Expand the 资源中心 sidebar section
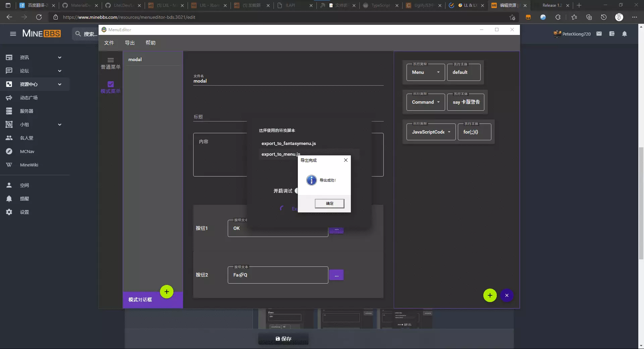This screenshot has width=644, height=349. (60, 84)
